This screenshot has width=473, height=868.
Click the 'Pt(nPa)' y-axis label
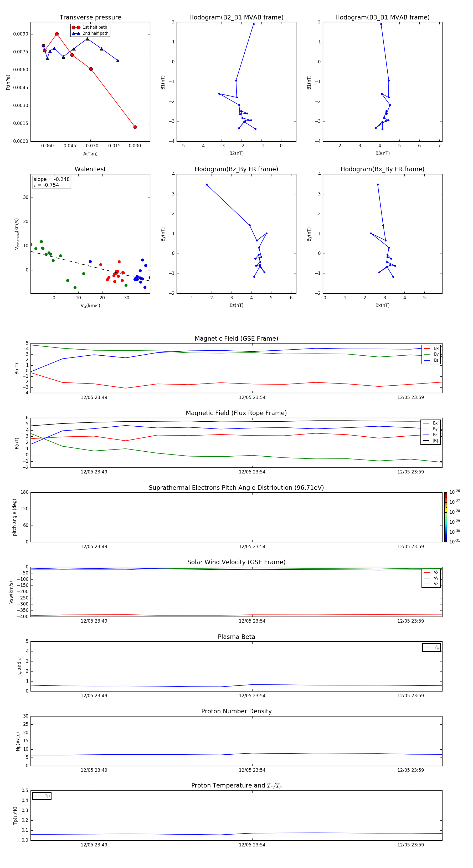pos(8,82)
